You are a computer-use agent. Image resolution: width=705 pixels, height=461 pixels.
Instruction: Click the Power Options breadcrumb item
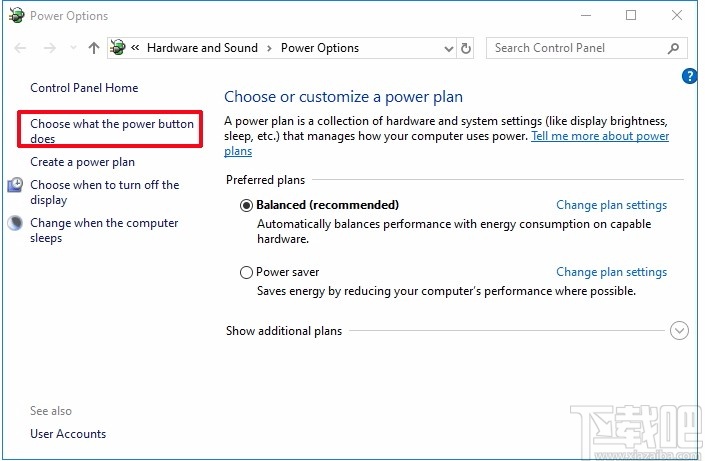tap(319, 48)
